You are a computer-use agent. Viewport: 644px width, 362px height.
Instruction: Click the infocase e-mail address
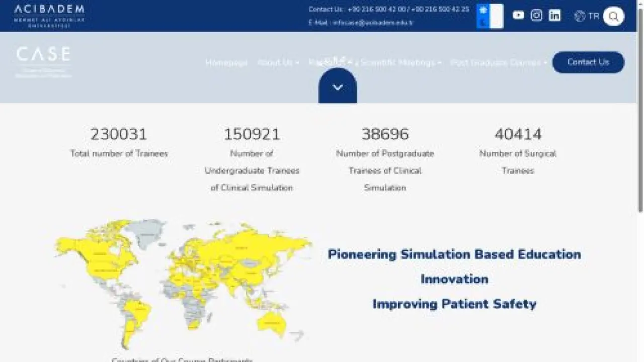(x=373, y=23)
